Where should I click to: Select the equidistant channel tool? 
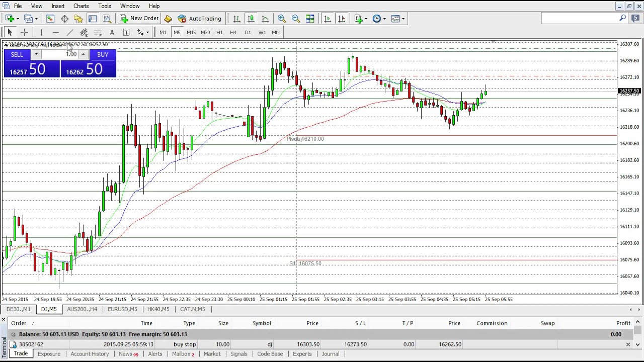coord(84,32)
